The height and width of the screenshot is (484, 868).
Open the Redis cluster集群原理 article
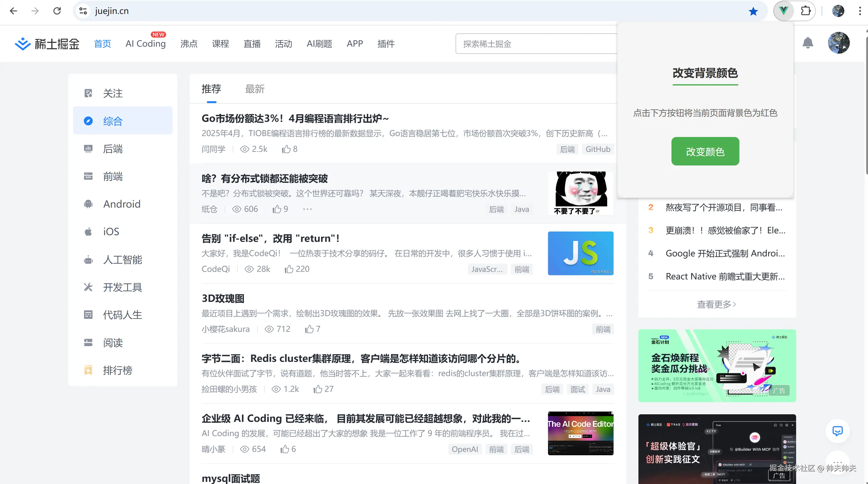361,358
